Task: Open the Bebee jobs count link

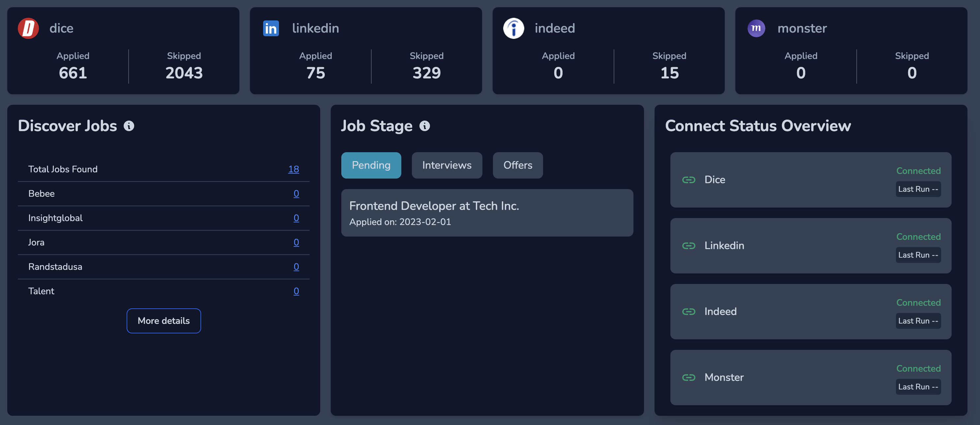Action: click(296, 193)
